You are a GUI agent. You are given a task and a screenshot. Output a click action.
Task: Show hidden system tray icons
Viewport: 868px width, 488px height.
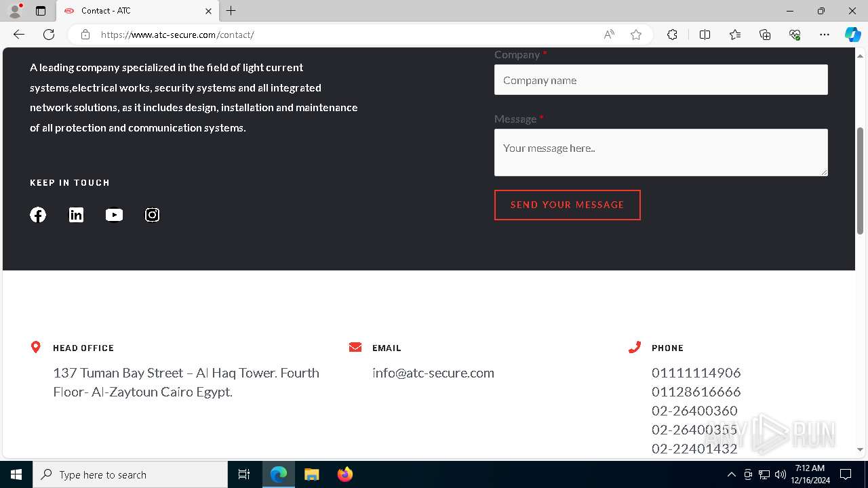point(731,474)
